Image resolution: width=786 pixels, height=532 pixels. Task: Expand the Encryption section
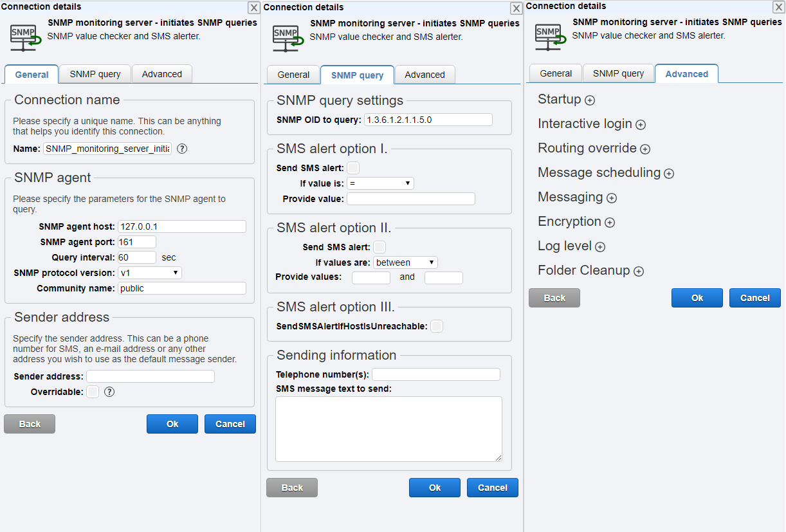pyautogui.click(x=609, y=222)
